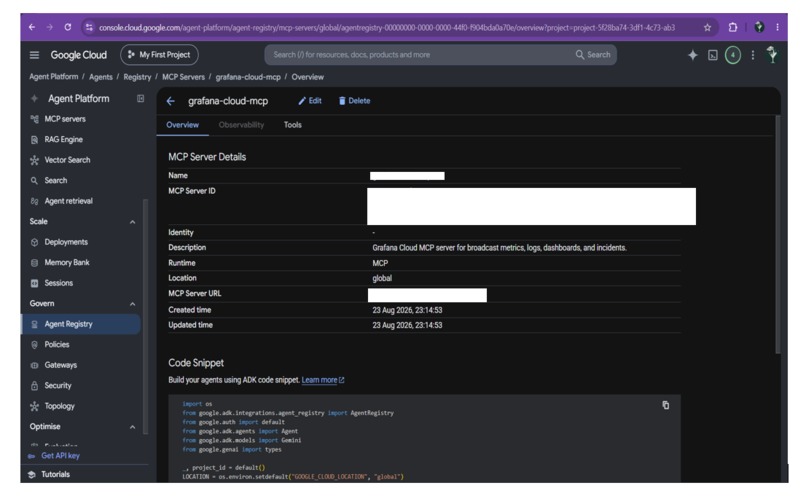
Task: Open the account avatar in the header
Action: pos(772,55)
